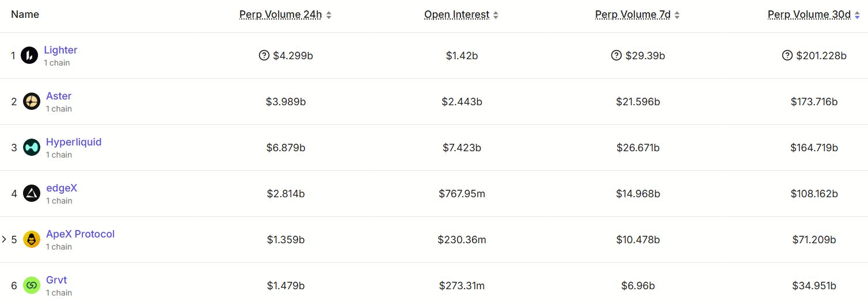Click the Hyperliquid protocol logo icon
868x299 pixels.
32,147
